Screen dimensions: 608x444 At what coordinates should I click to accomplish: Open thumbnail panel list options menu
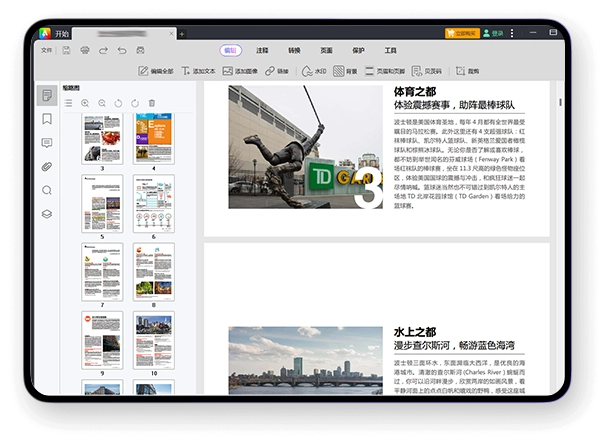click(68, 103)
